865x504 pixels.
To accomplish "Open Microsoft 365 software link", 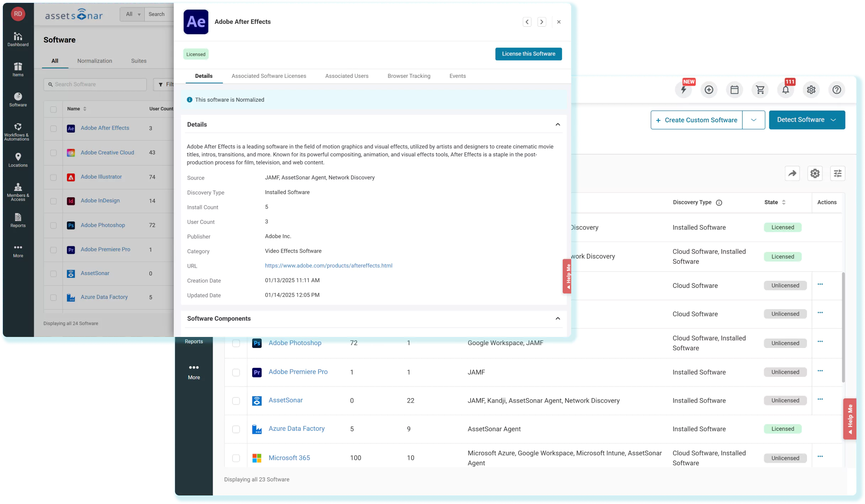I will [x=289, y=458].
